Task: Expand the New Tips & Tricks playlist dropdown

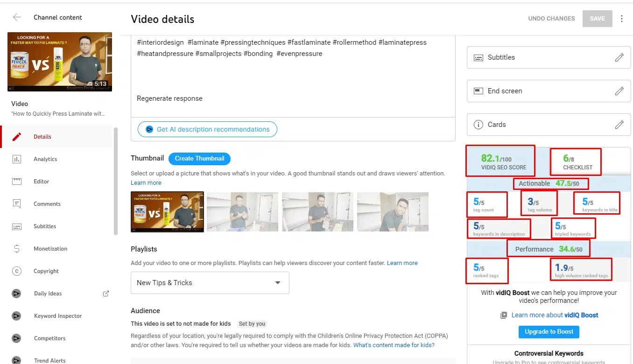Action: pos(210,283)
